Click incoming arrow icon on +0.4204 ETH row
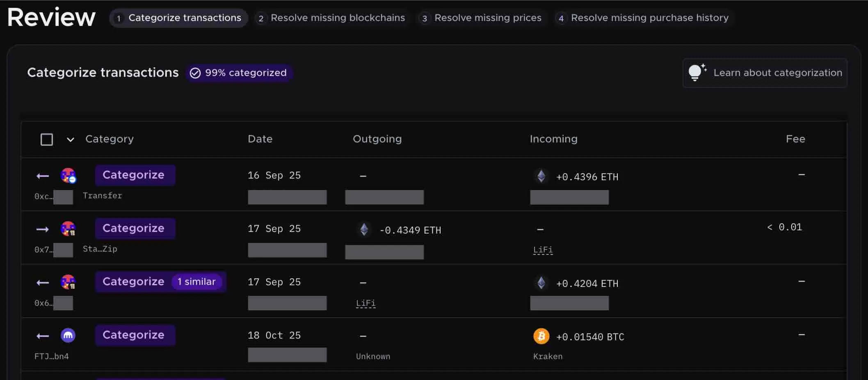Viewport: 868px width, 380px height. 43,283
